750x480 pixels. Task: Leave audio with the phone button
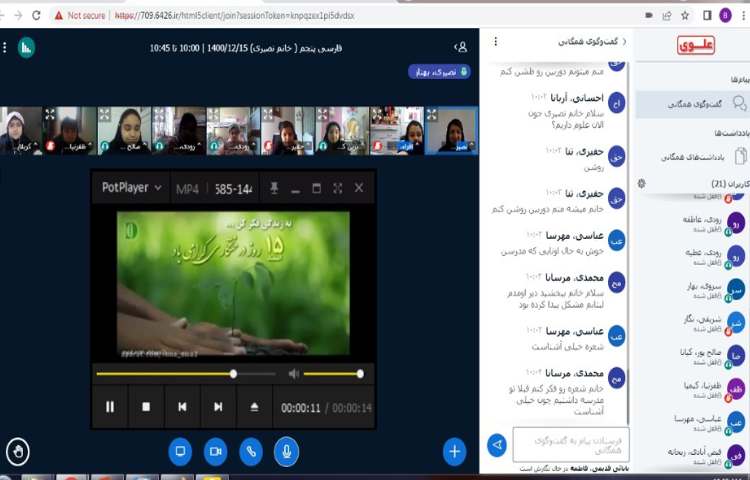coord(251,451)
